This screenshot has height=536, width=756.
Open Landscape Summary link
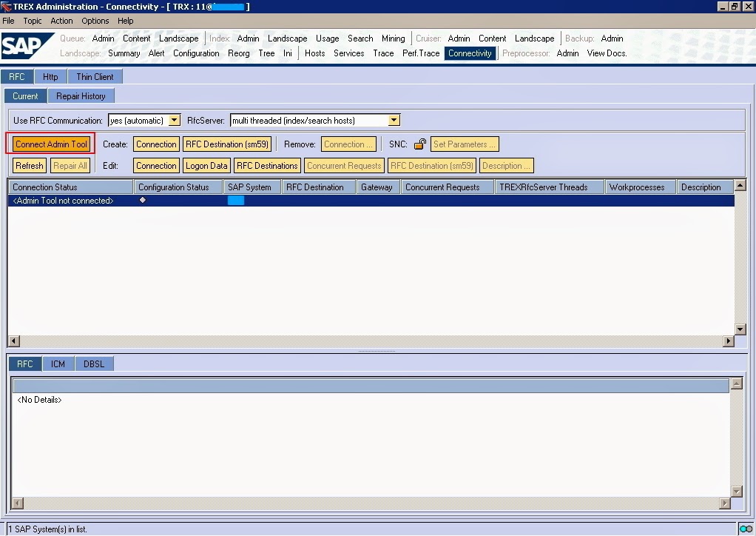click(x=124, y=53)
